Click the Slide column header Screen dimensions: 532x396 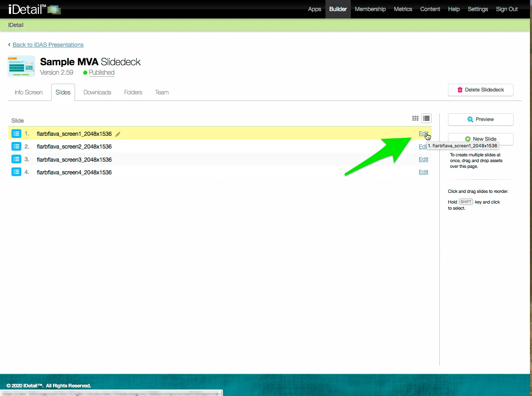tap(18, 121)
